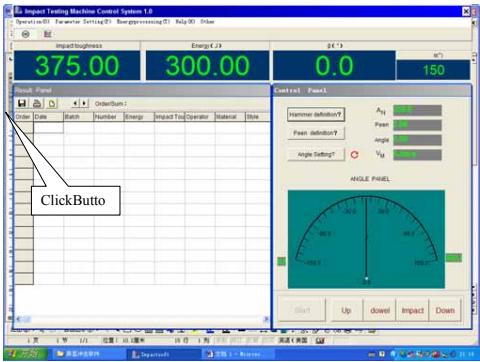The image size is (480, 362).
Task: Open the Operation menu
Action: (x=33, y=22)
